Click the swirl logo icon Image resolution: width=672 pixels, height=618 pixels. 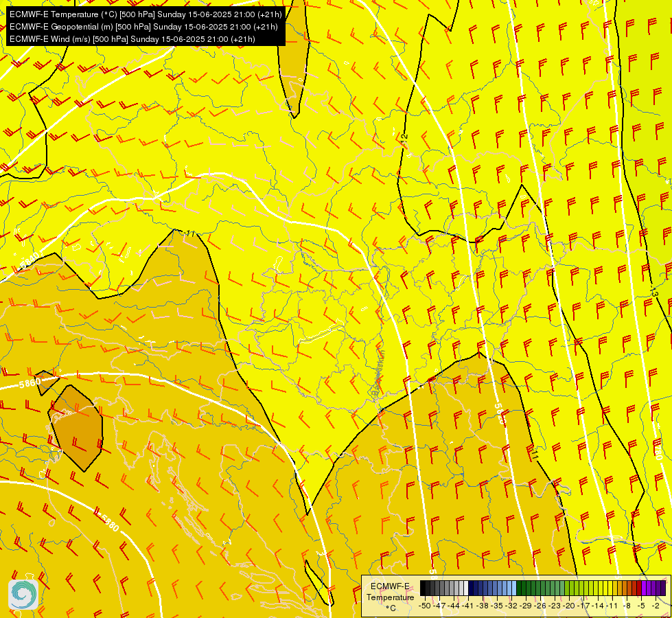click(23, 594)
